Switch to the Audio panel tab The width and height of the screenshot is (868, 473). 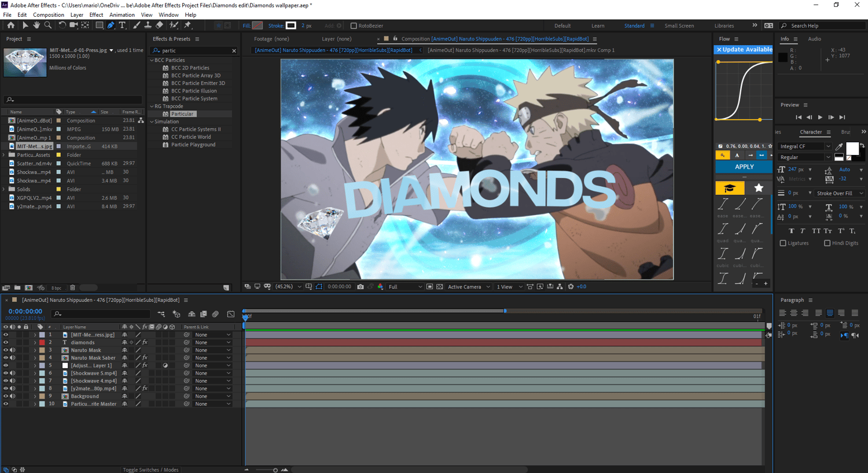click(x=814, y=39)
